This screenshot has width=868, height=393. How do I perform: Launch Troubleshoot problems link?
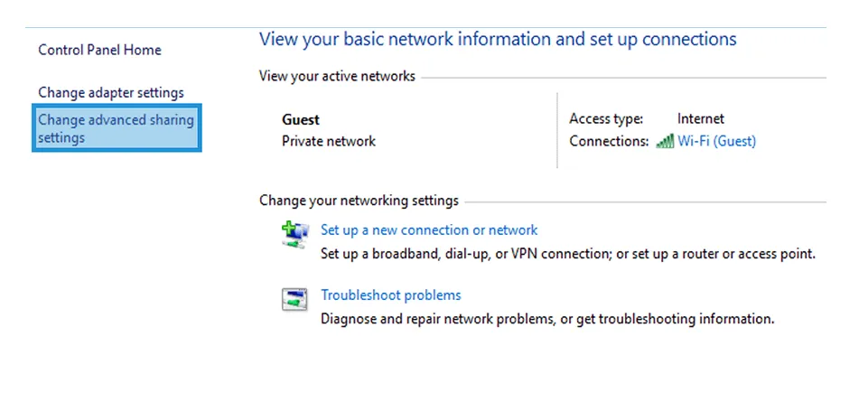pyautogui.click(x=391, y=295)
